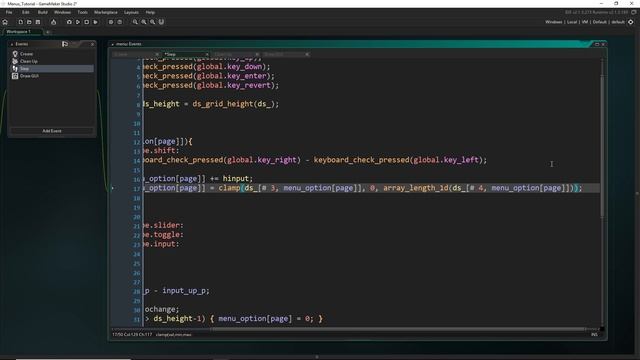Image resolution: width=640 pixels, height=360 pixels.
Task: Select the Create event lightbulb icon
Action: pyautogui.click(x=15, y=54)
